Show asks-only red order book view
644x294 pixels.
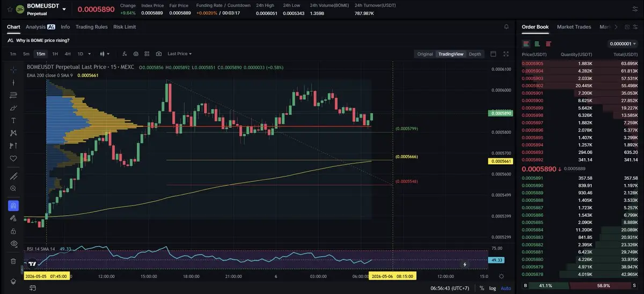(x=548, y=43)
